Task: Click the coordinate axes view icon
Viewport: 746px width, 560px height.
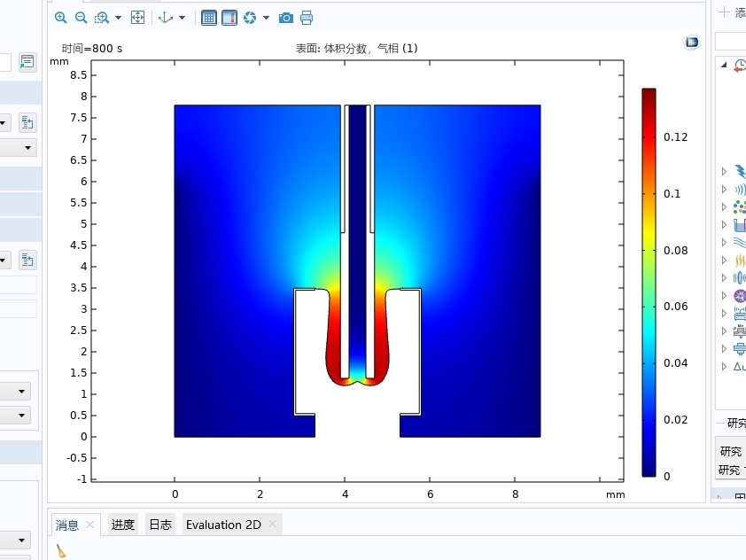Action: coord(166,18)
